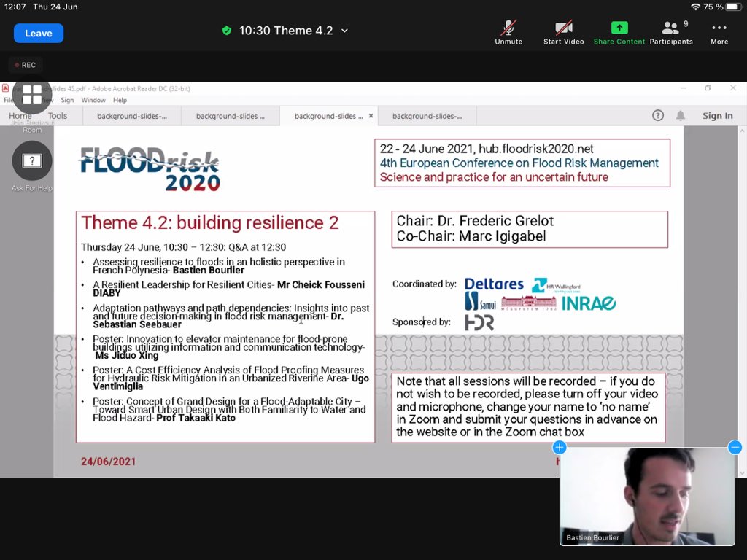
Task: Click the '24/06/2021' date text
Action: (x=108, y=462)
